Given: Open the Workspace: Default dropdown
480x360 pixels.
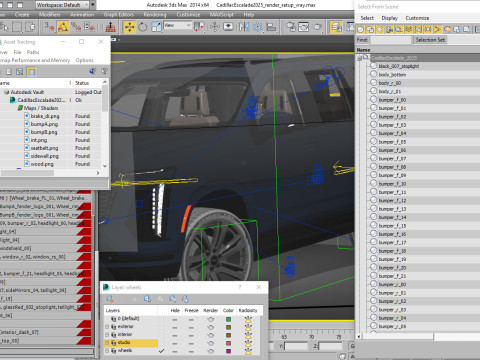Looking at the screenshot, I should tap(62, 5).
